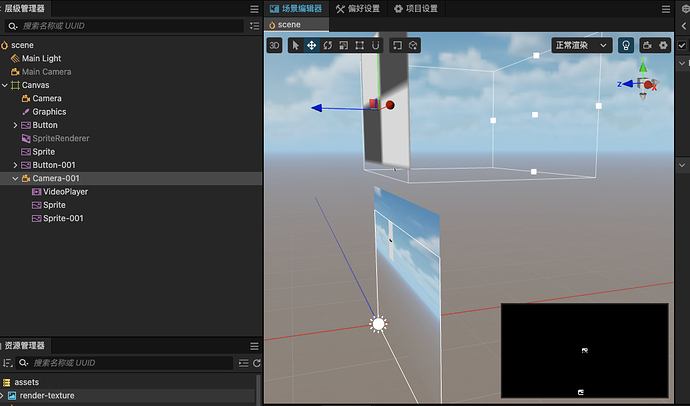Select the assets root folder

click(26, 382)
